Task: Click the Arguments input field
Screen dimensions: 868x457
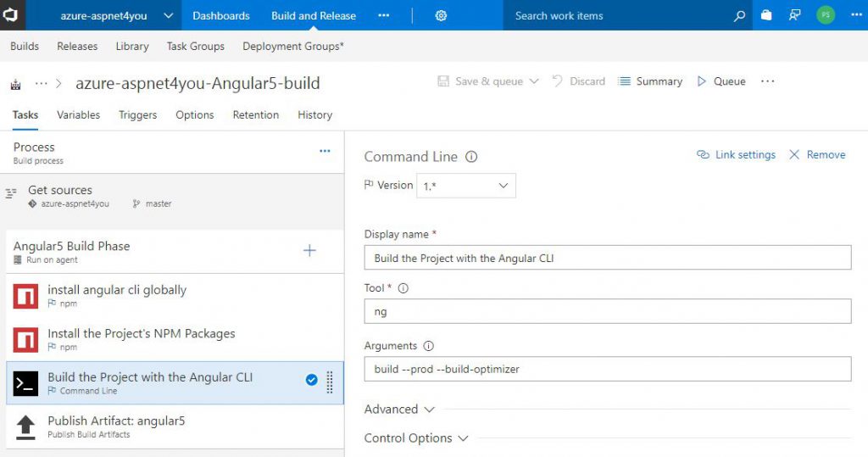Action: pyautogui.click(x=607, y=369)
